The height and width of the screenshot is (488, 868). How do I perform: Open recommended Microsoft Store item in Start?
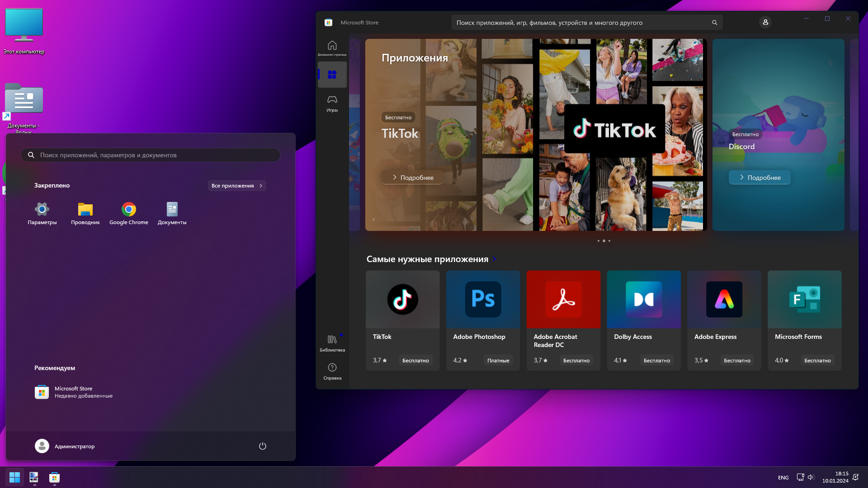pyautogui.click(x=74, y=392)
